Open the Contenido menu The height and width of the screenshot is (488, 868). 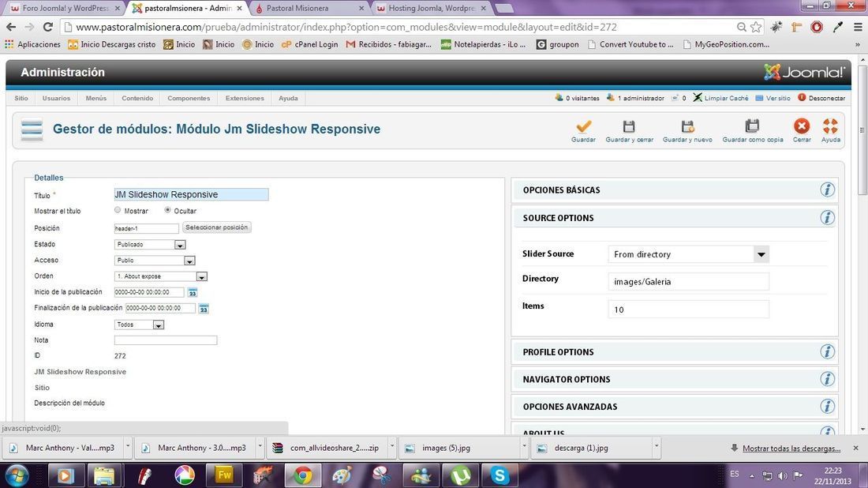tap(137, 98)
